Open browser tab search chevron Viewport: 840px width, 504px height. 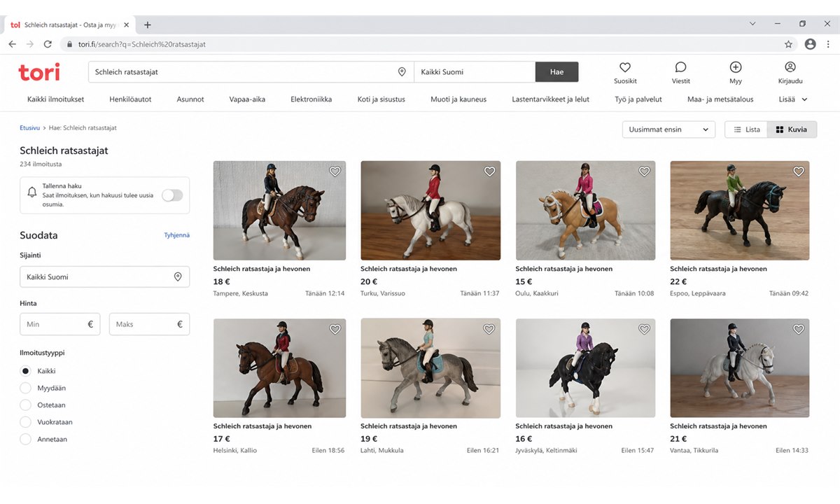click(x=752, y=24)
